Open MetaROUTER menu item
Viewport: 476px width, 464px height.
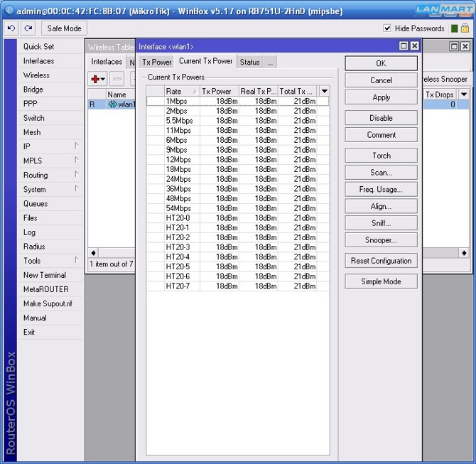click(50, 289)
